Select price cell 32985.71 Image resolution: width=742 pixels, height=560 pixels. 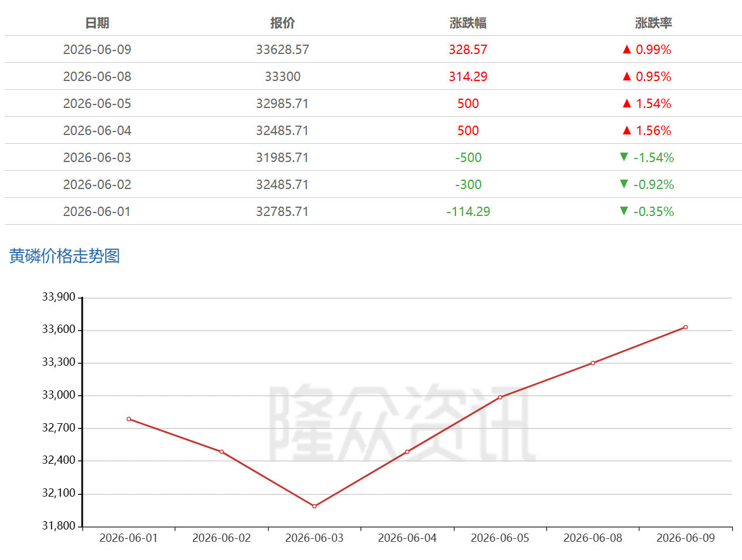282,103
